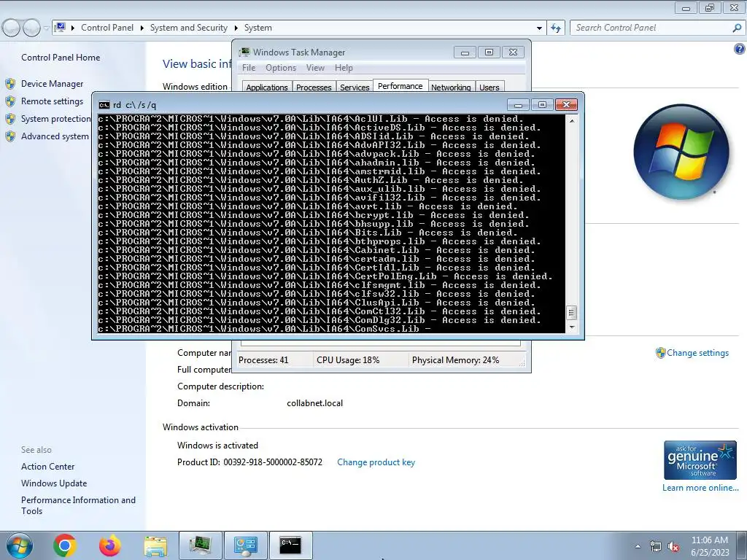Click the shield icon next to System protection
The image size is (747, 560).
click(10, 119)
